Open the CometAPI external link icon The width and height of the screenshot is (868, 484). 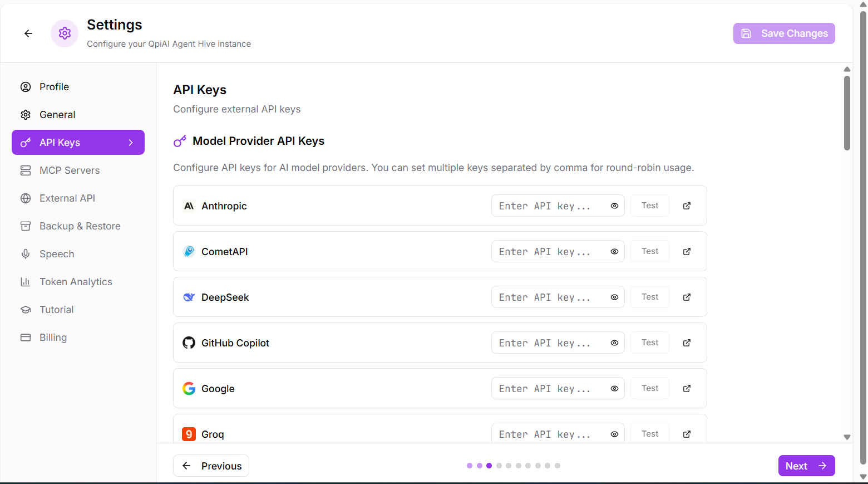(687, 251)
